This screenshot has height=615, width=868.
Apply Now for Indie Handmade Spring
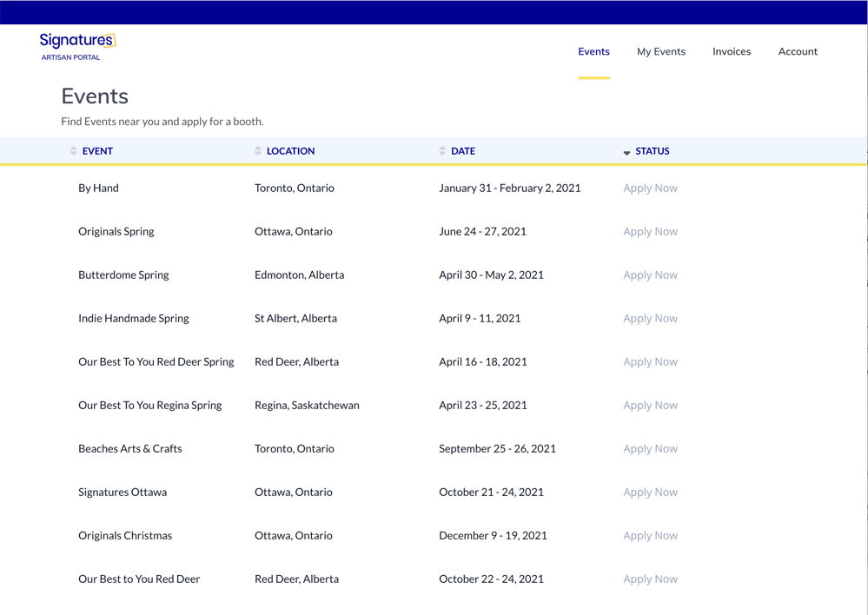(x=650, y=318)
